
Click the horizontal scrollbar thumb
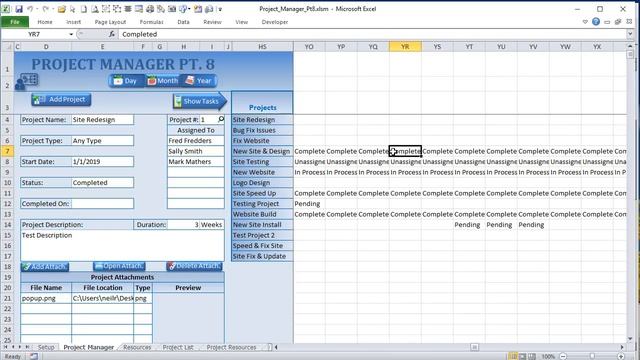pos(474,347)
